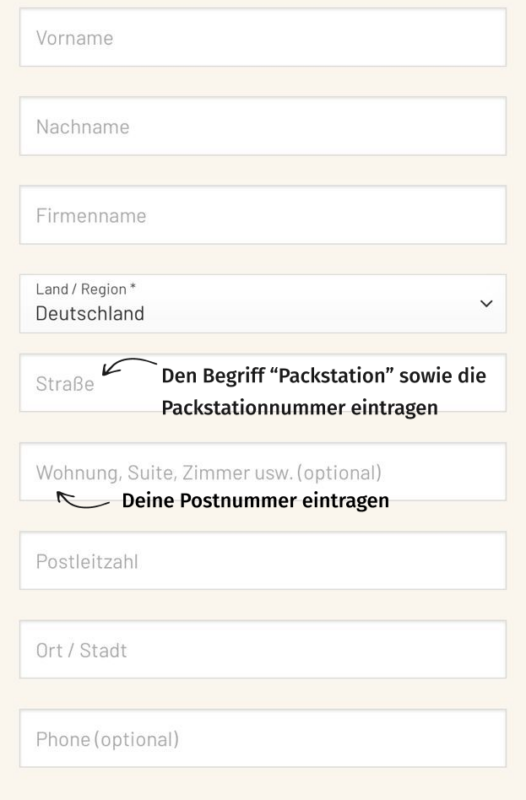The height and width of the screenshot is (800, 526).
Task: Focus the Phone (optional) field
Action: tap(263, 738)
